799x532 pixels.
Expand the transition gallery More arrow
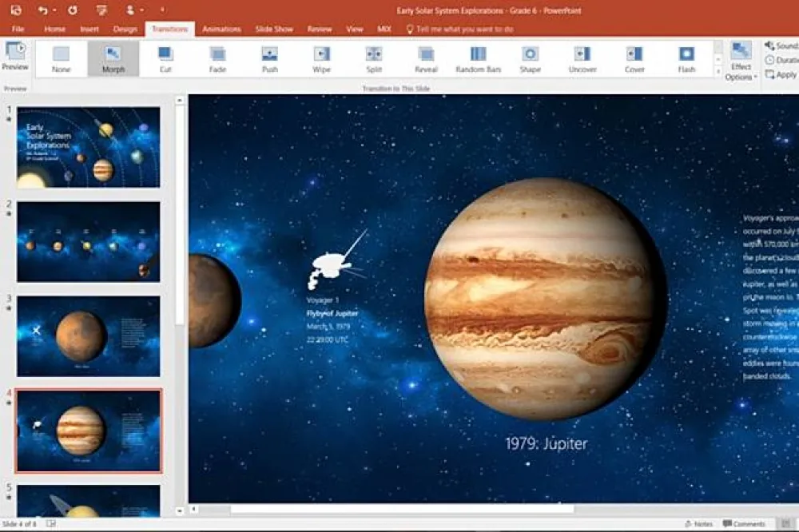click(718, 72)
